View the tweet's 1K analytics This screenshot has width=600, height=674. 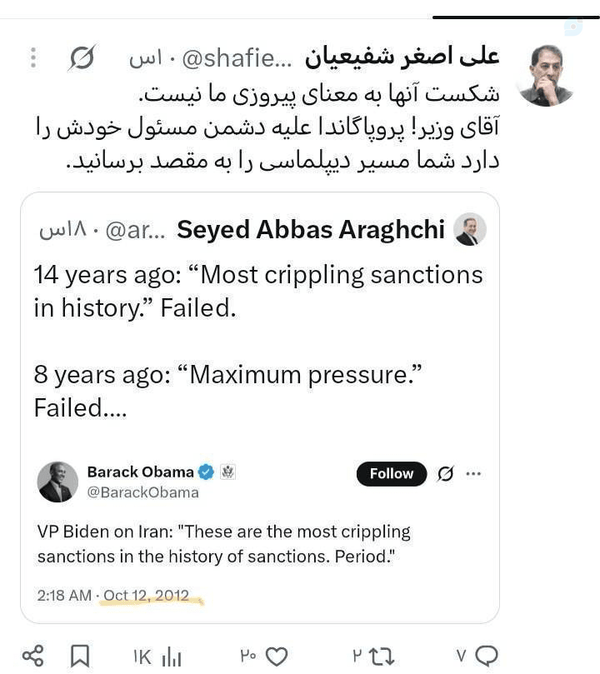click(157, 657)
